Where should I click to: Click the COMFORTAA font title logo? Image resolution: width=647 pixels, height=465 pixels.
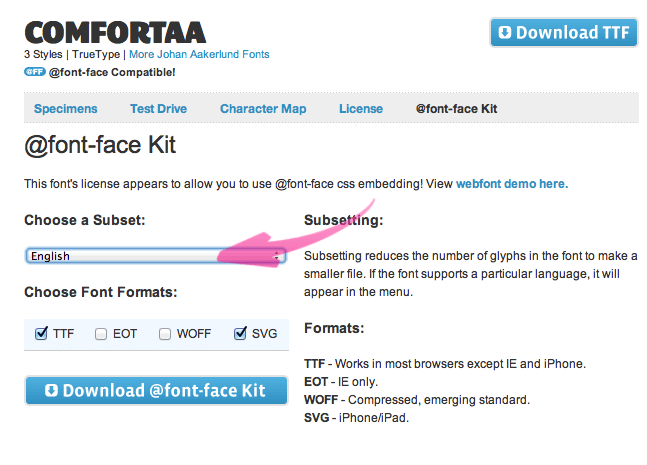tap(115, 33)
